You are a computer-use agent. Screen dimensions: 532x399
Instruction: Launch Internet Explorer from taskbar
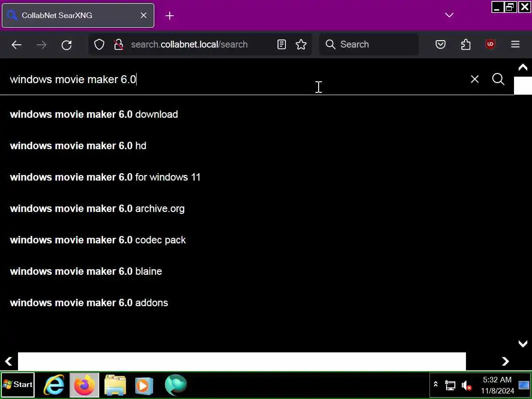point(54,385)
